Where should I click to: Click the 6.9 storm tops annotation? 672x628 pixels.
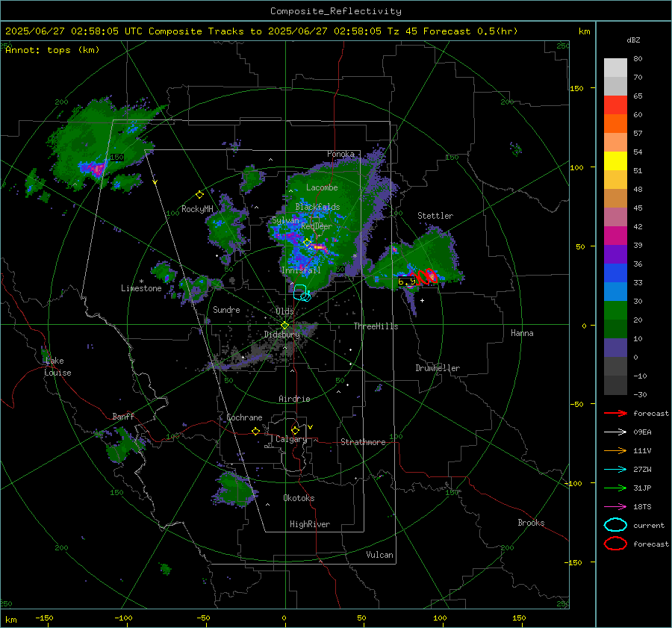tap(406, 282)
